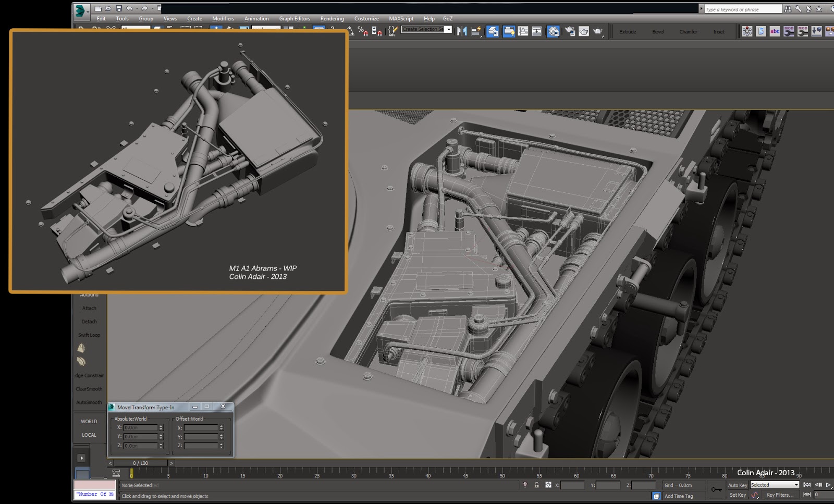This screenshot has width=834, height=504.
Task: Undo the last action
Action: pos(129,9)
